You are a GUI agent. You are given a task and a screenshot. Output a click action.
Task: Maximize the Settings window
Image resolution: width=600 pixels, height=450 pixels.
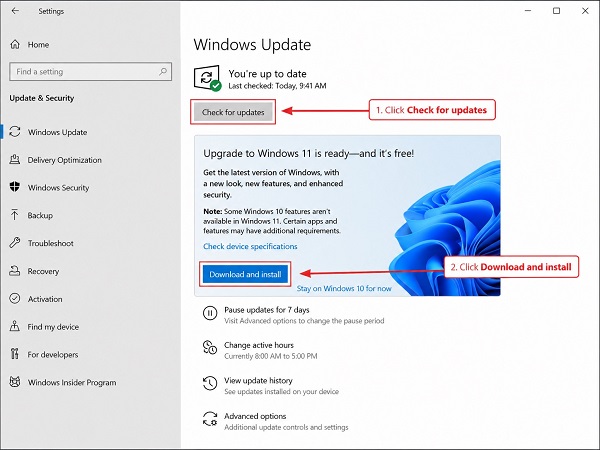(557, 11)
